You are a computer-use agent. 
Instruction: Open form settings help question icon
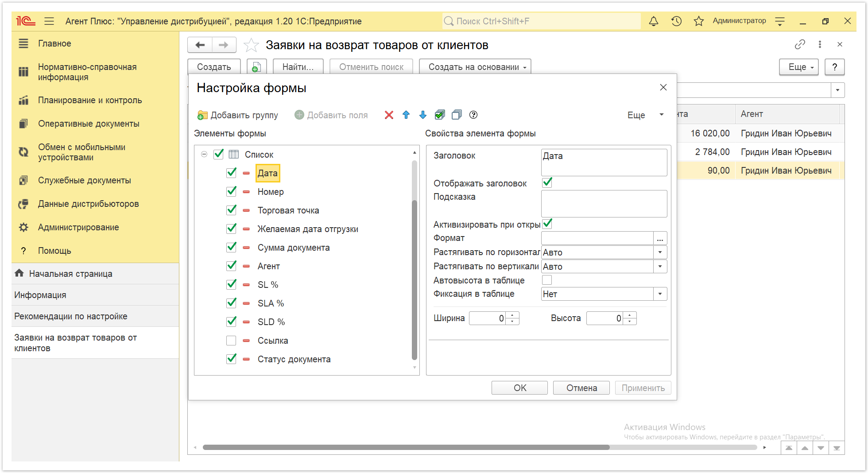point(473,115)
